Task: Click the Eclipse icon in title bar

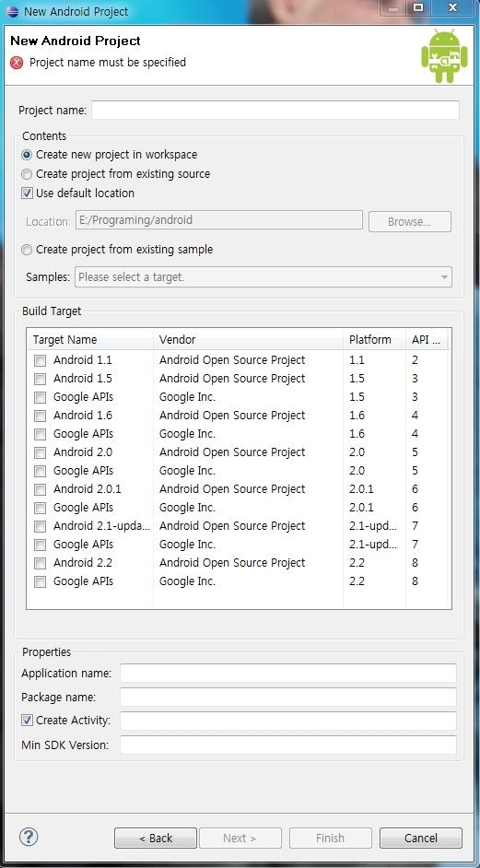Action: [x=12, y=12]
